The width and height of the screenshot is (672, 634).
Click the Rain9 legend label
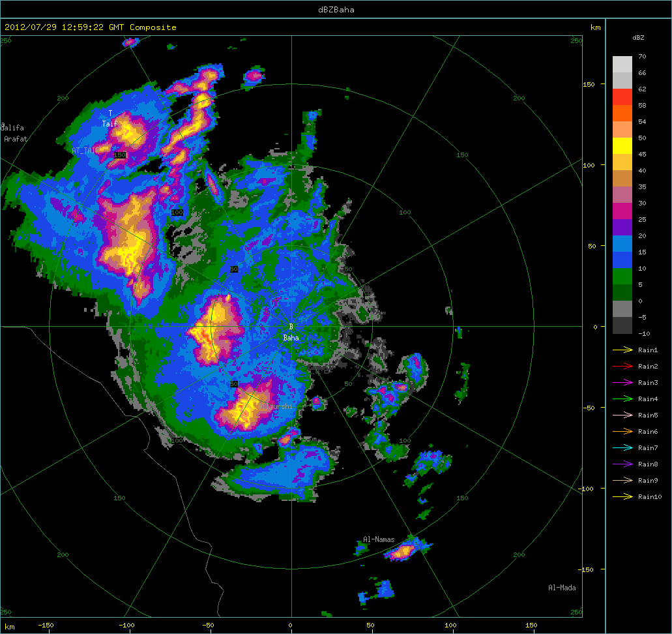pos(648,481)
